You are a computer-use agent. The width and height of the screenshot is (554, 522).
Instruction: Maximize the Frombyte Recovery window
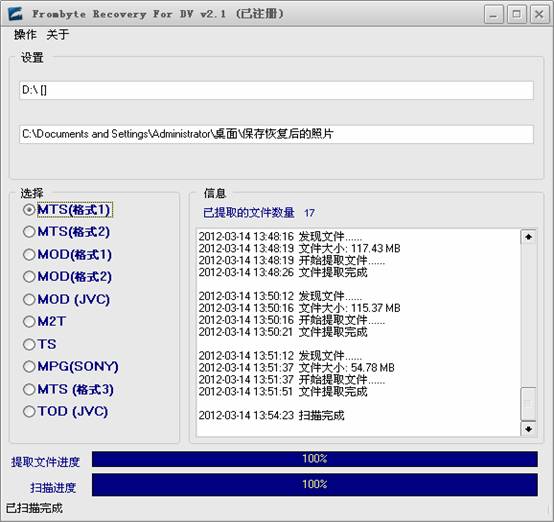[517, 15]
